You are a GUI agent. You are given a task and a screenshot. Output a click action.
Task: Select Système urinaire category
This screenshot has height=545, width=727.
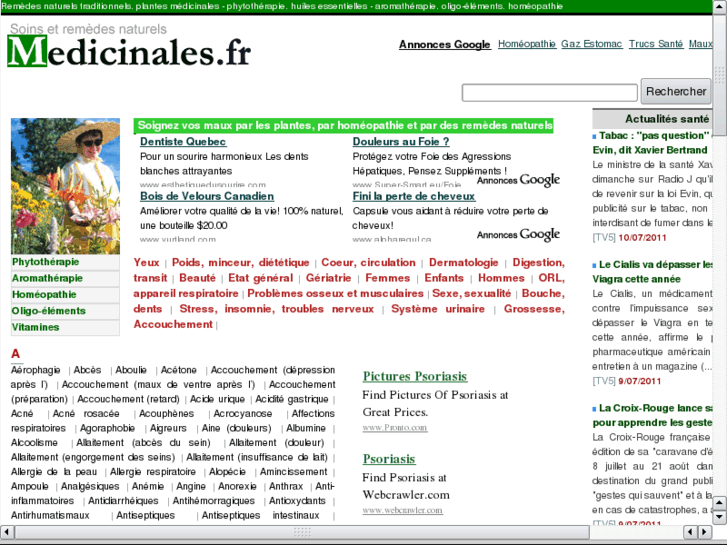(438, 309)
